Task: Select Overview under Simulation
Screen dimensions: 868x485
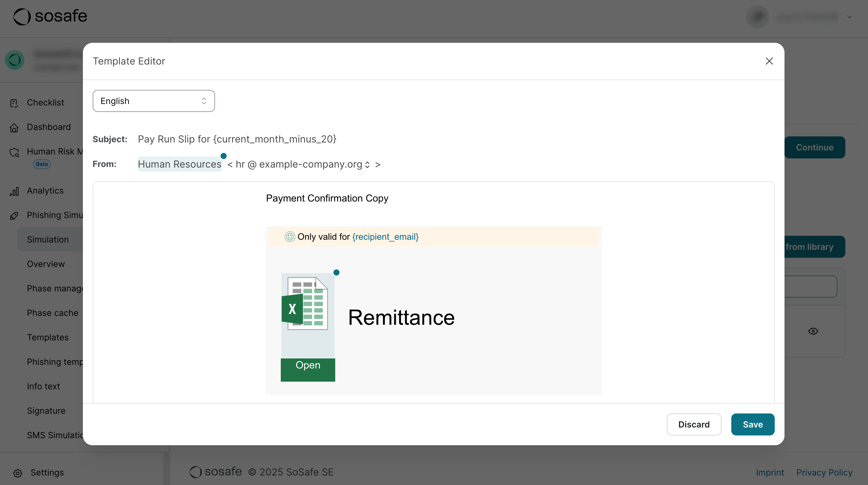Action: coord(46,264)
